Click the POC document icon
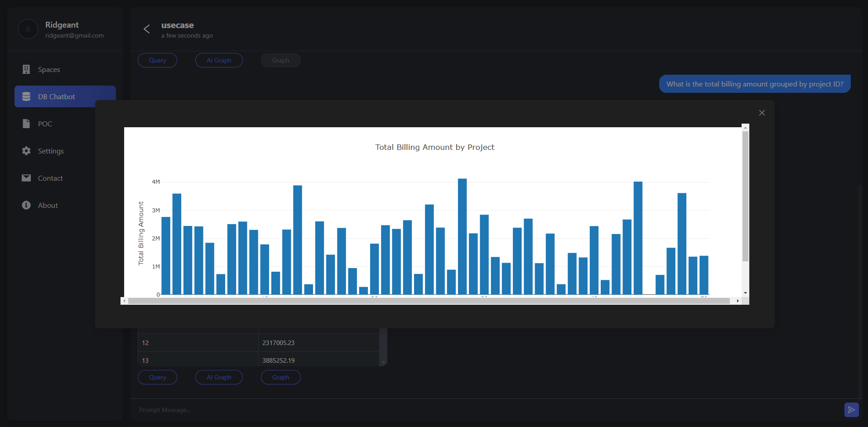The height and width of the screenshot is (427, 868). click(x=26, y=124)
